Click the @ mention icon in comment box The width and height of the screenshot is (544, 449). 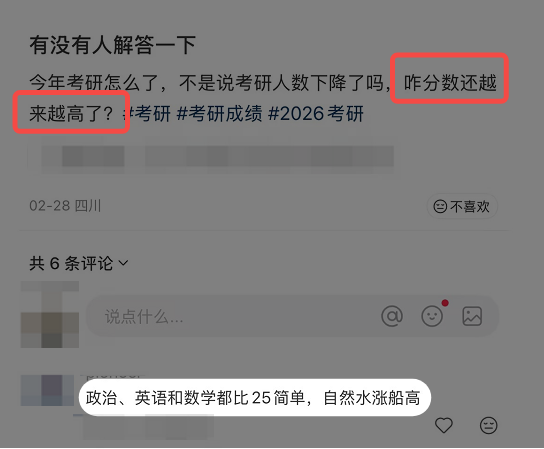click(x=392, y=316)
